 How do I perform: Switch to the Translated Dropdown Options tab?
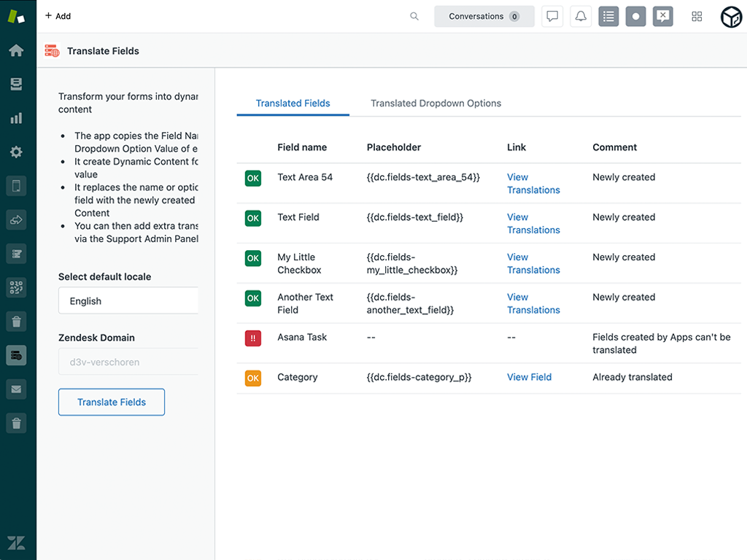tap(436, 103)
